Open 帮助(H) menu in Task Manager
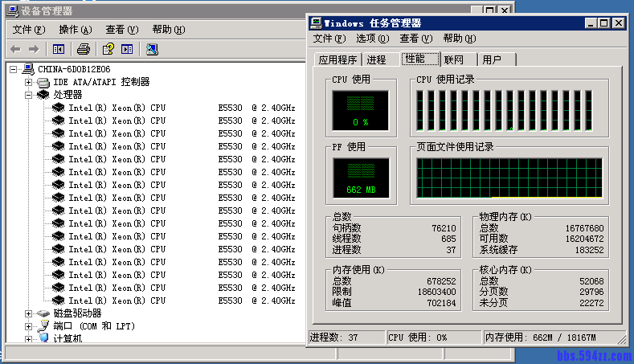Screen dimensions: 634x364 [460, 39]
